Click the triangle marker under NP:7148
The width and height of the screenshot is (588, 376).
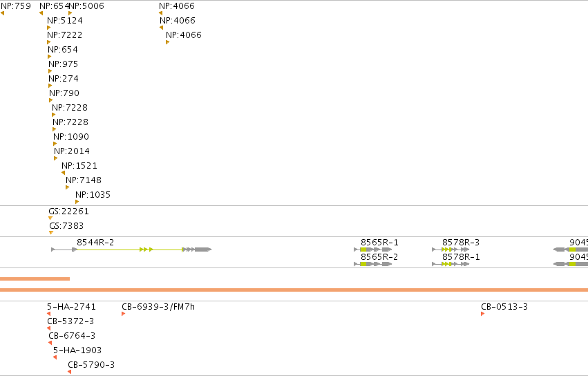pos(68,187)
